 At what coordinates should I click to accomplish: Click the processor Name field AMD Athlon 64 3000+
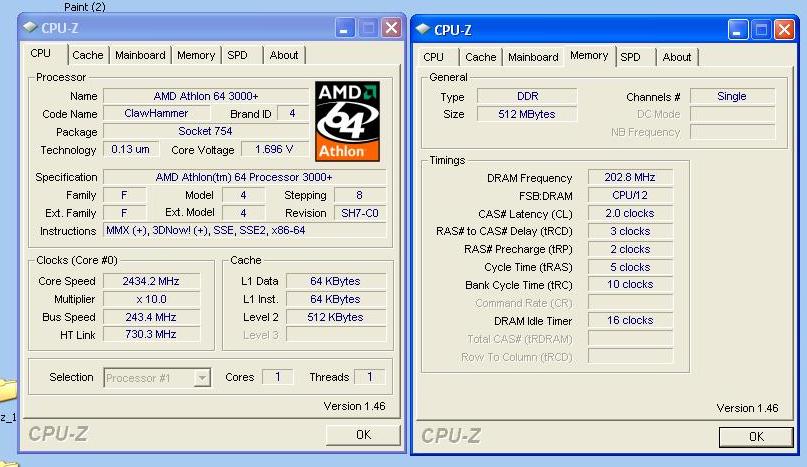click(x=206, y=96)
